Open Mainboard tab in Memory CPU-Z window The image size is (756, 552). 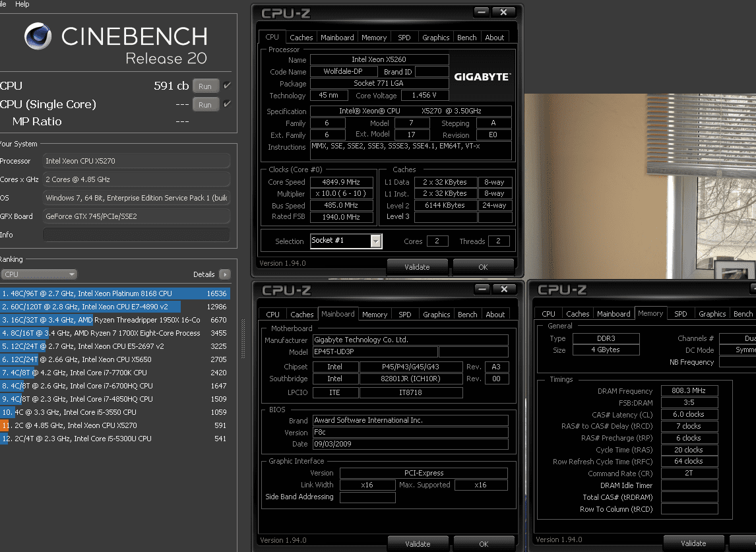[614, 314]
